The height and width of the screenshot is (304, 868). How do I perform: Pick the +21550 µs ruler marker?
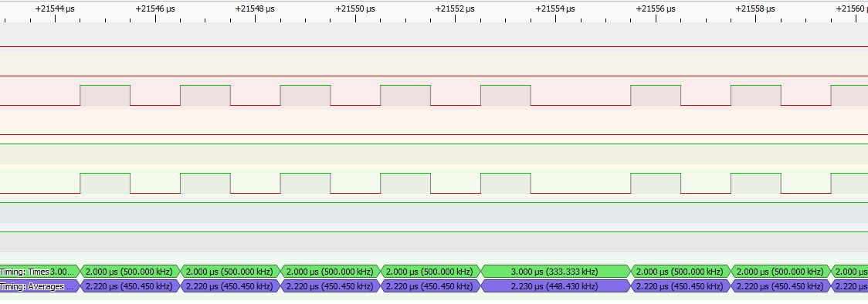click(x=354, y=8)
